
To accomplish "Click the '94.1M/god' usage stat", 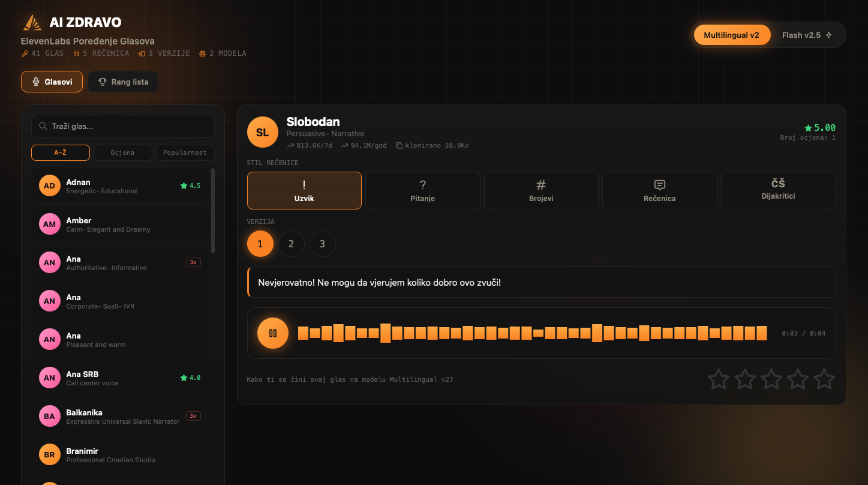I will coord(364,145).
